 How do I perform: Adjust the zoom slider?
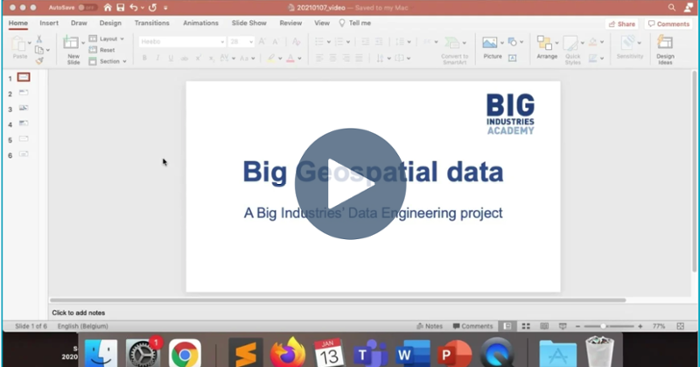[603, 326]
